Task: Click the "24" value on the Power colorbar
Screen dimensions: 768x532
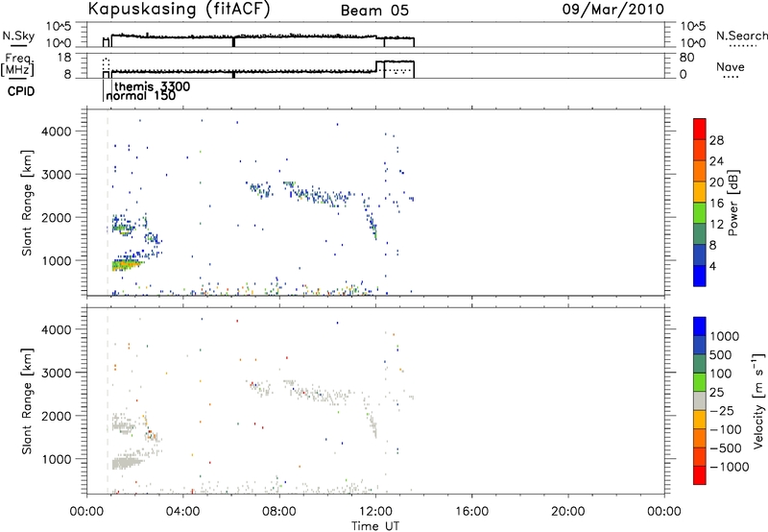Action: pyautogui.click(x=716, y=161)
